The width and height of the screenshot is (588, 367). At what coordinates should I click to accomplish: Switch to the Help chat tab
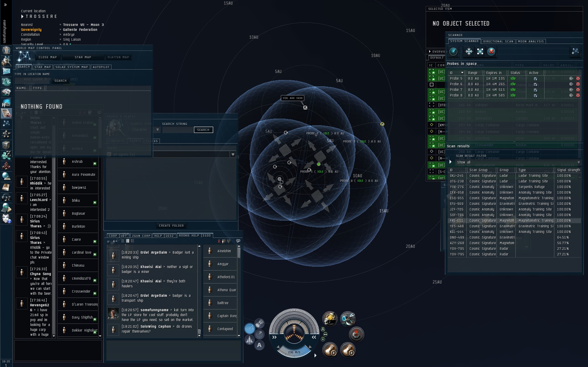tap(164, 236)
